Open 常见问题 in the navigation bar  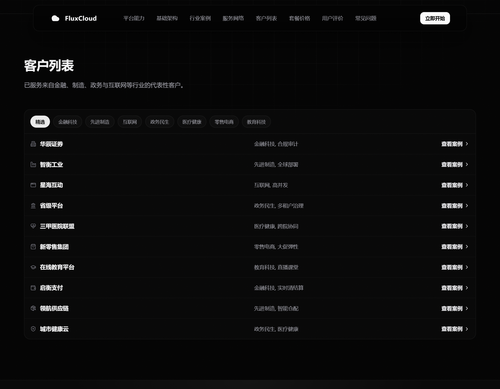pyautogui.click(x=366, y=18)
